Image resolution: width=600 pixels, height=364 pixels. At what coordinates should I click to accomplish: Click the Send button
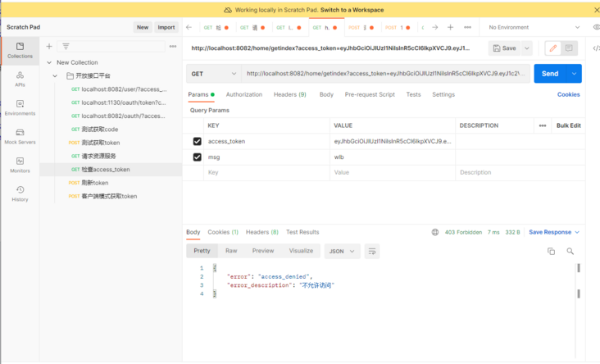click(x=550, y=74)
